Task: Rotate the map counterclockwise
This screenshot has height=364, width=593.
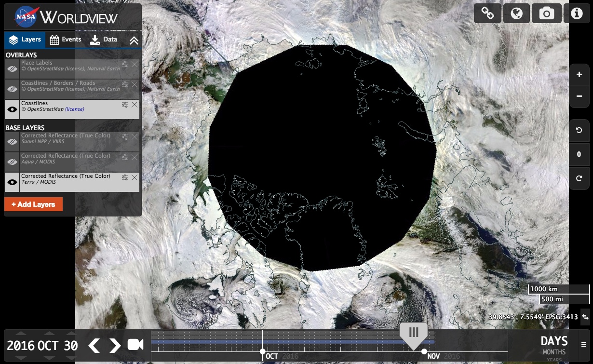Action: tap(579, 131)
